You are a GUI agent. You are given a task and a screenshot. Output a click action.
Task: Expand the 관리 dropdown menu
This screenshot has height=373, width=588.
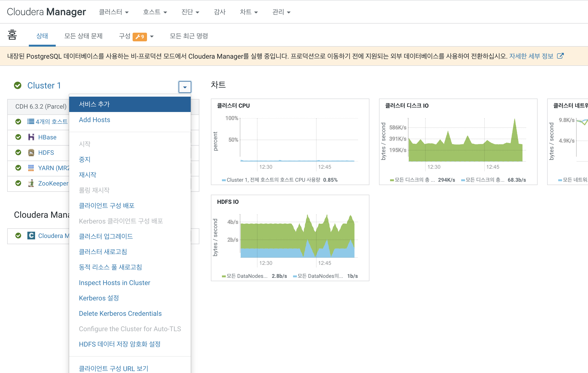pos(281,12)
